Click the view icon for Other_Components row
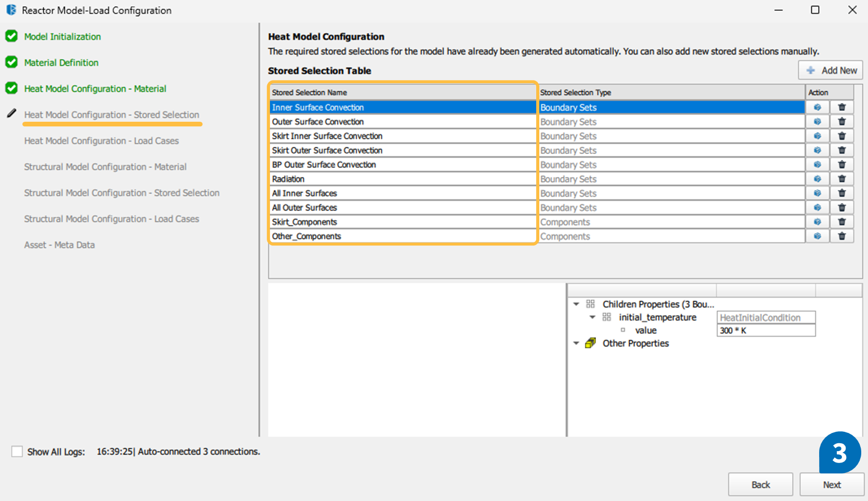This screenshot has width=868, height=501. 818,236
